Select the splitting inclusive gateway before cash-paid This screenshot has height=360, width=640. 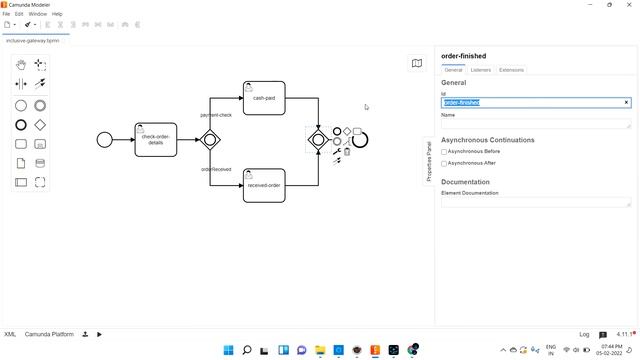pos(210,140)
